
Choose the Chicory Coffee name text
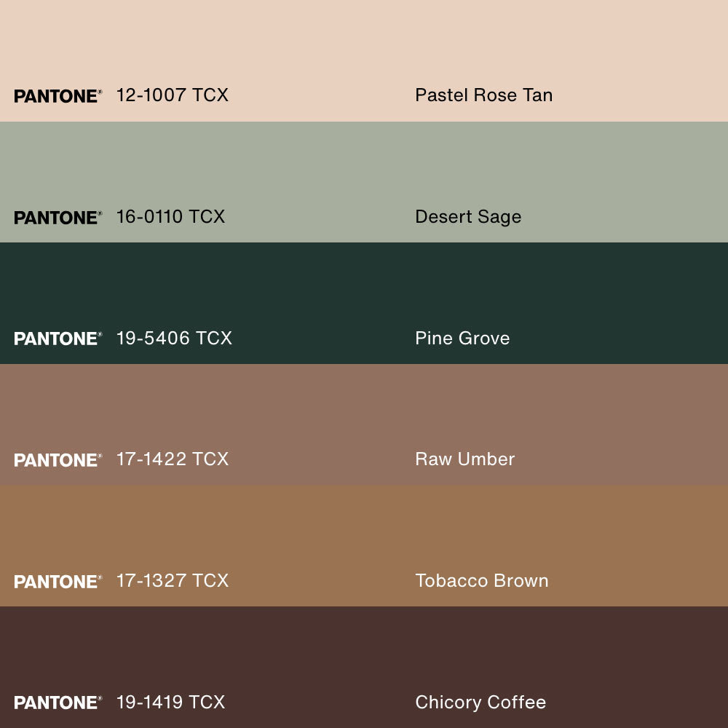pos(480,702)
